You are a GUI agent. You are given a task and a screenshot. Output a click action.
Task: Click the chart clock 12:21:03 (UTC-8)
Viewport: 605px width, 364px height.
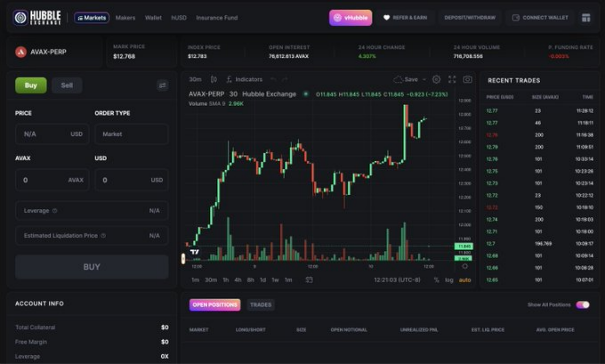pos(397,280)
